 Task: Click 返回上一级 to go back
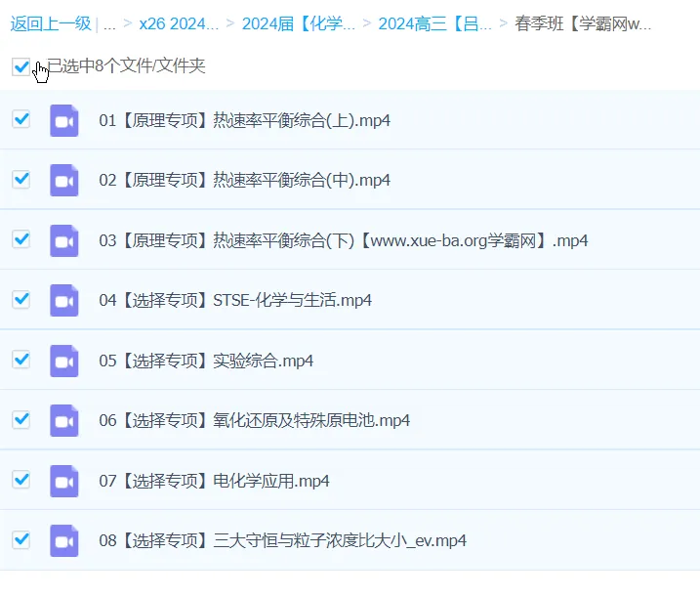50,23
